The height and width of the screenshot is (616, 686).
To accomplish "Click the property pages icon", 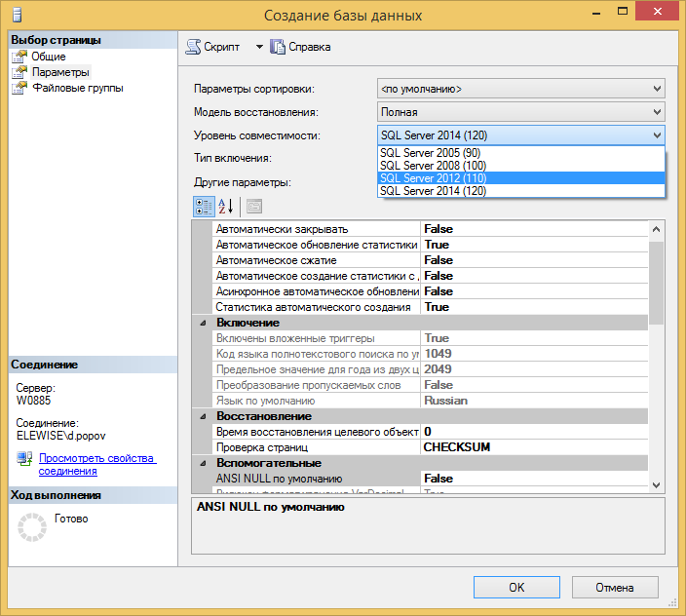I will [x=253, y=206].
